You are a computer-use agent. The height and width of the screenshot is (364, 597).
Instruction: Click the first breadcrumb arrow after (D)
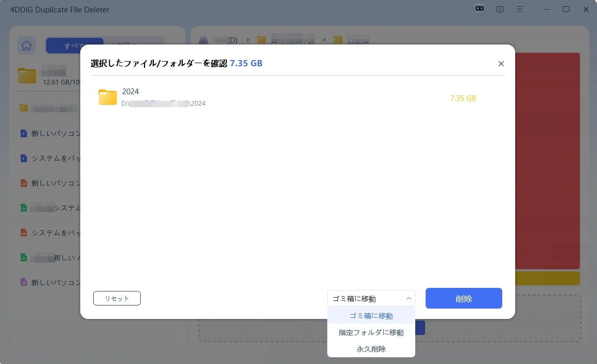(x=248, y=39)
